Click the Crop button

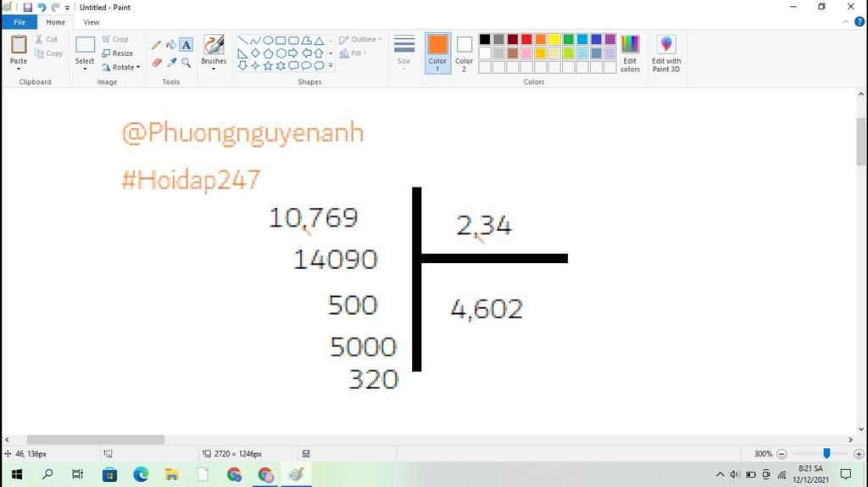(x=115, y=39)
